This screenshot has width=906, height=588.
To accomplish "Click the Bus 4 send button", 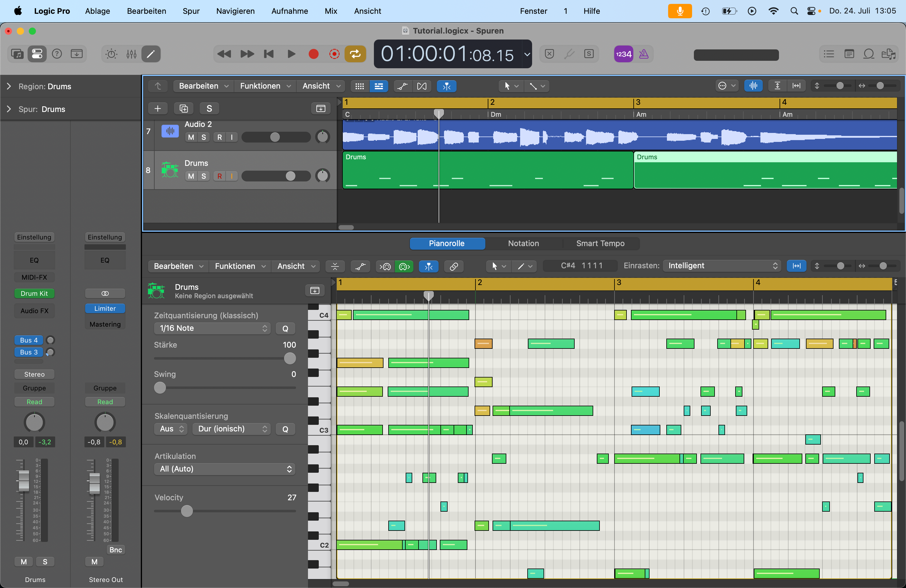I will point(29,340).
